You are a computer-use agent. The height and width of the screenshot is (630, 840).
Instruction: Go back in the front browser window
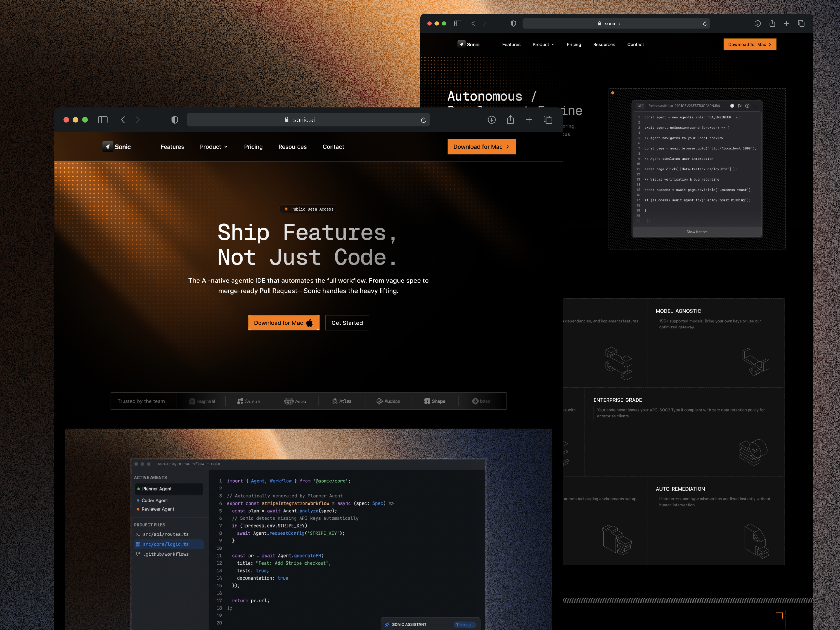pyautogui.click(x=123, y=120)
